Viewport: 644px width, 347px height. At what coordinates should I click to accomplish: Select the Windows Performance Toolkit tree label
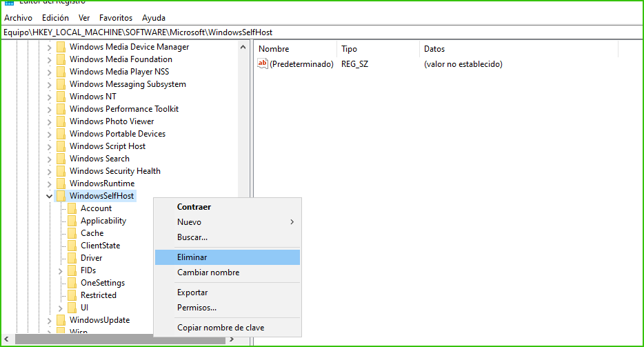[124, 109]
